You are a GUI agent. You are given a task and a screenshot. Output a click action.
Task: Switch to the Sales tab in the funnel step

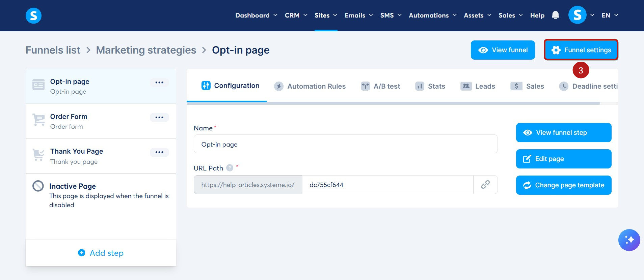(x=527, y=86)
